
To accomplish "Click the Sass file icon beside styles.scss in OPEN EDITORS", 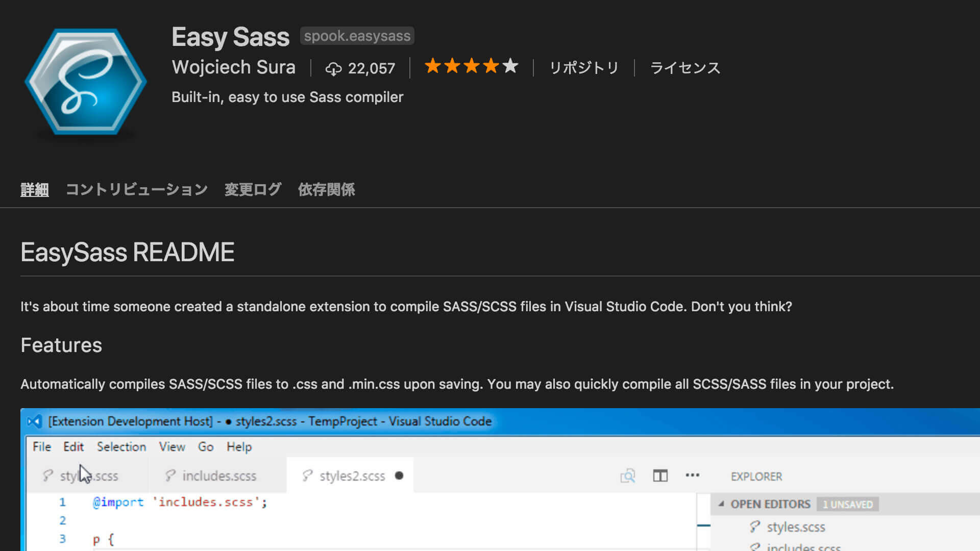I will pos(755,527).
